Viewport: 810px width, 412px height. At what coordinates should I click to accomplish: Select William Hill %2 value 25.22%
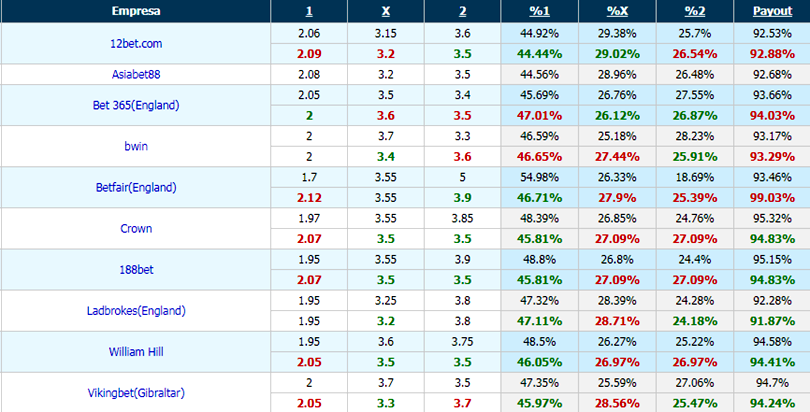pyautogui.click(x=695, y=342)
